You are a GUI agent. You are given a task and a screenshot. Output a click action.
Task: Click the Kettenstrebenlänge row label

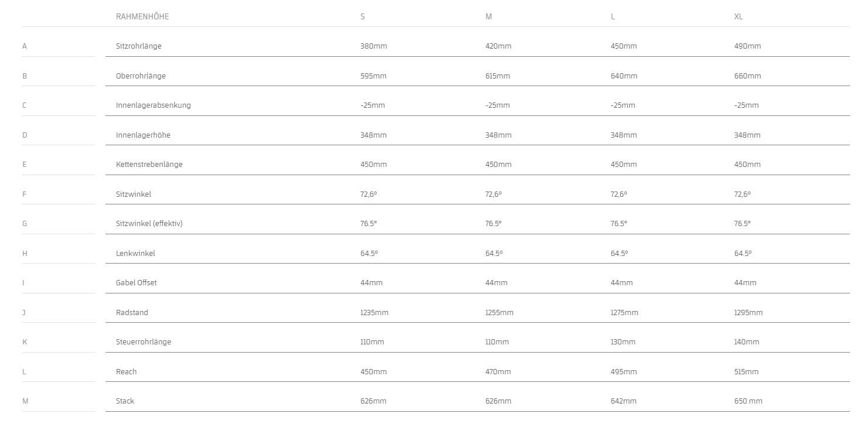[x=149, y=165]
